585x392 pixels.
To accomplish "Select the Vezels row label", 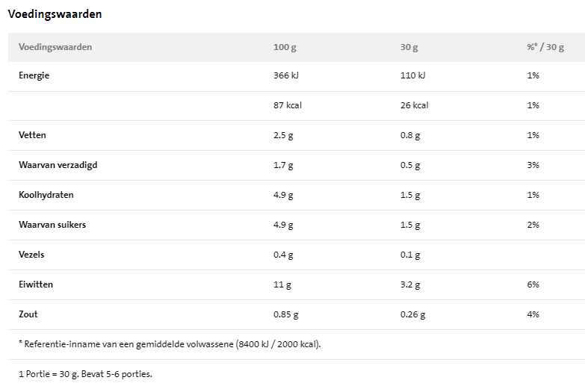I will (x=31, y=255).
